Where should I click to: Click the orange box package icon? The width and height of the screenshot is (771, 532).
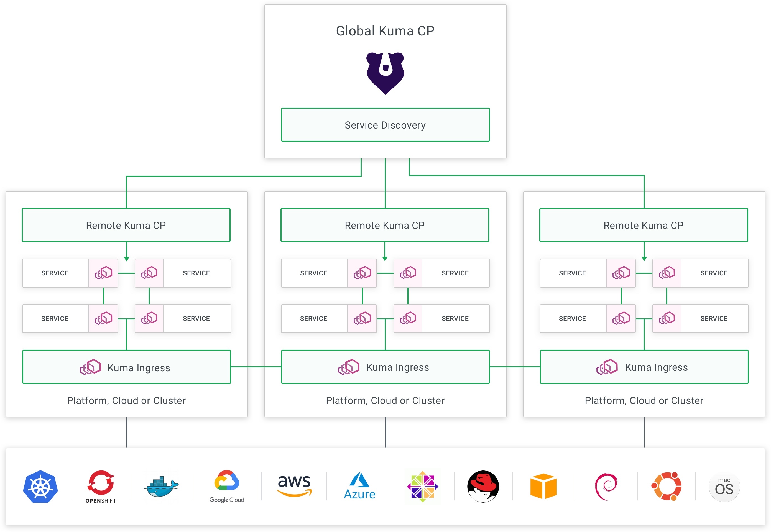click(543, 486)
